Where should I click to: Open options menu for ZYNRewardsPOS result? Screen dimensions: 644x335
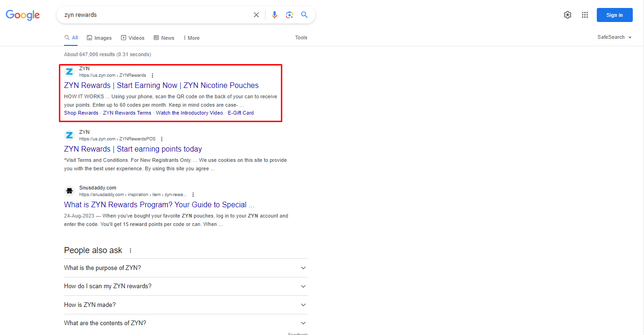click(x=162, y=139)
